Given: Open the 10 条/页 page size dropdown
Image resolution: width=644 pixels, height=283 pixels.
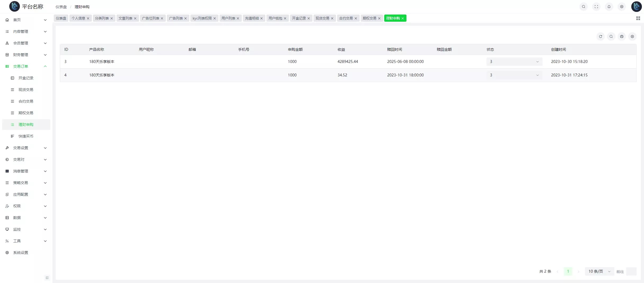Looking at the screenshot, I should click(599, 271).
